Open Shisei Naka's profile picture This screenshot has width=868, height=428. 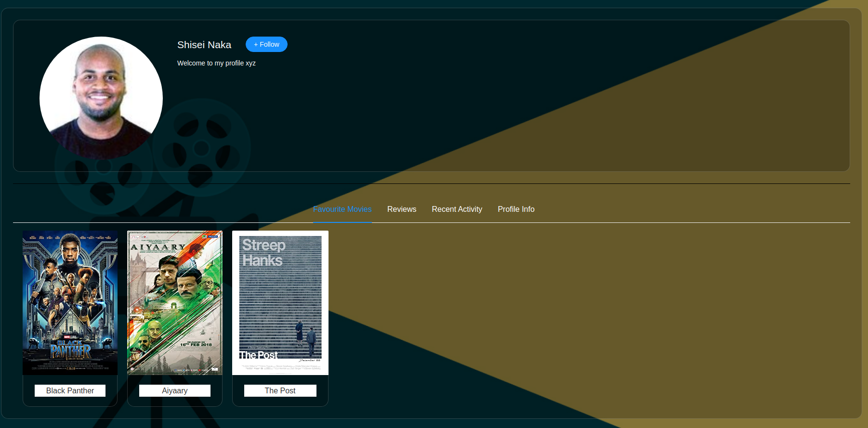point(101,98)
